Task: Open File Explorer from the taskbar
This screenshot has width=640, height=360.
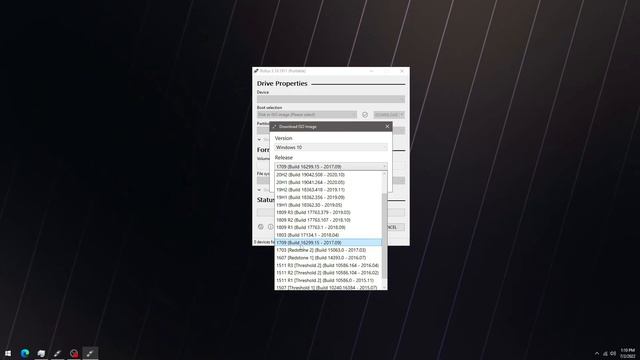Action: (41, 353)
